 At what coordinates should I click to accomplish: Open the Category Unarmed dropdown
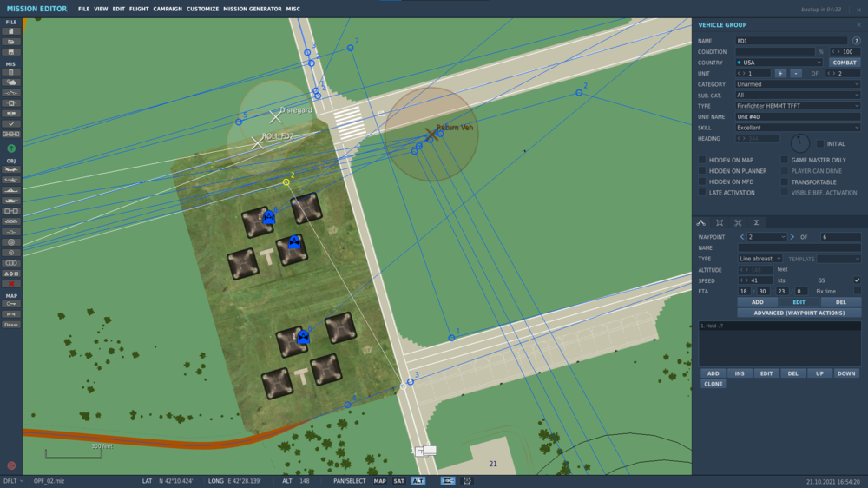click(x=798, y=84)
